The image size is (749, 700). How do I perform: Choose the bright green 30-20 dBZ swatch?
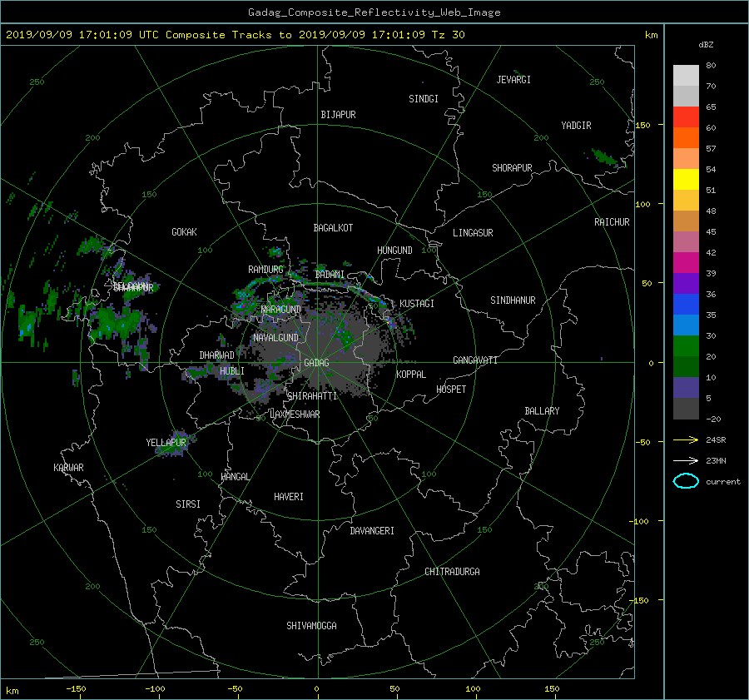click(686, 346)
